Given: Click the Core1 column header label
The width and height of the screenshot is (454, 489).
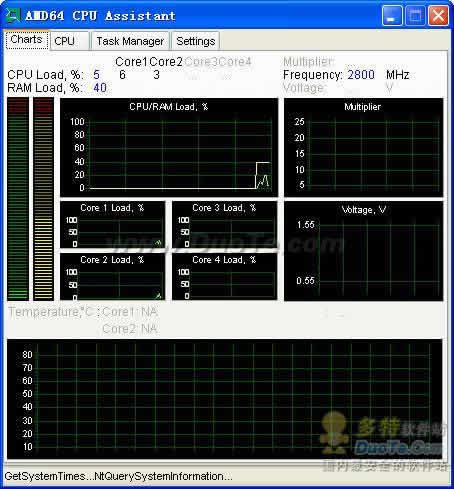Looking at the screenshot, I should pyautogui.click(x=131, y=62).
